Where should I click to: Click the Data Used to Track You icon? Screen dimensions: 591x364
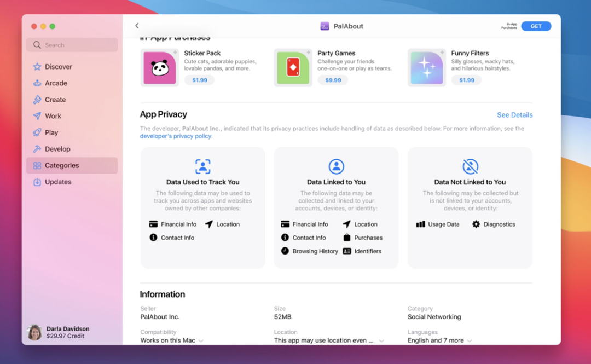(203, 166)
